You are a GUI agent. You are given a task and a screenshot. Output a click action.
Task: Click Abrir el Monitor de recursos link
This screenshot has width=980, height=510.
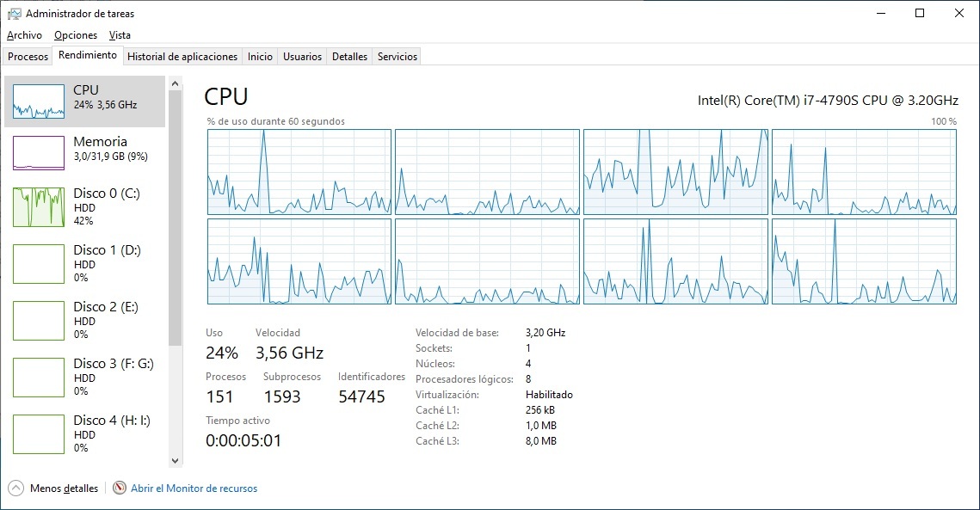194,488
